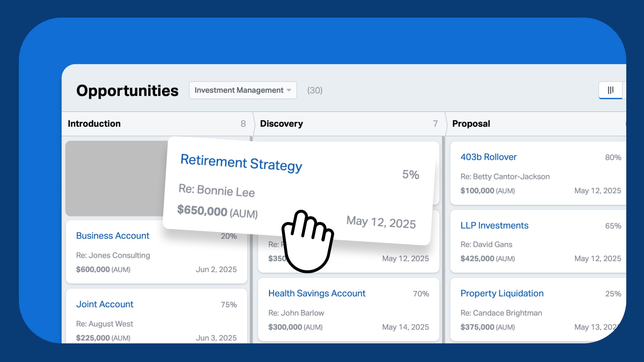644x362 pixels.
Task: Select the Introduction stage header
Action: coord(94,124)
